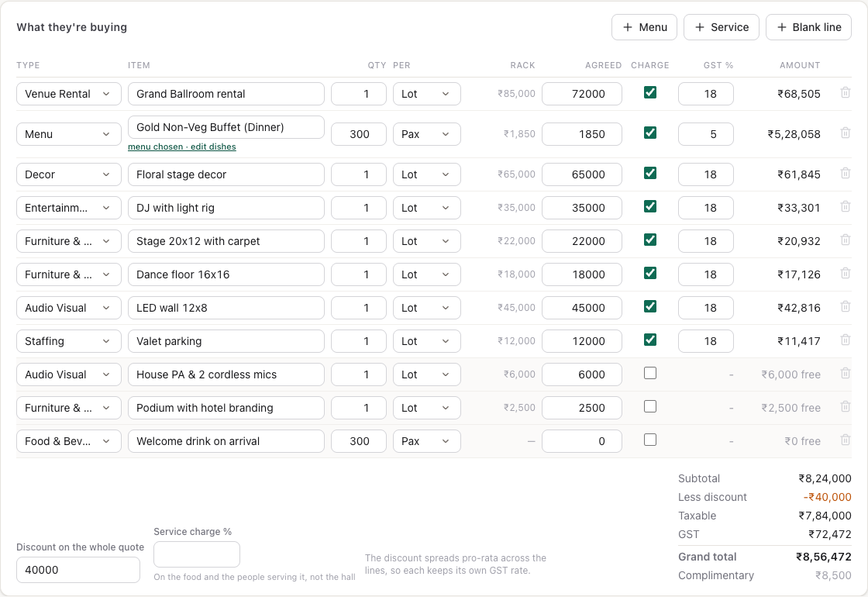Viewport: 868px width, 597px height.
Task: Add a new Menu line
Action: [644, 27]
